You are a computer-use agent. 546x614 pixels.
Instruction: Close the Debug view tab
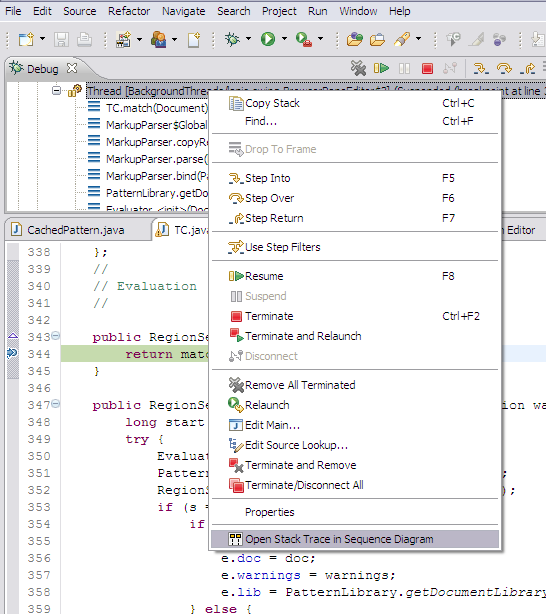point(72,69)
